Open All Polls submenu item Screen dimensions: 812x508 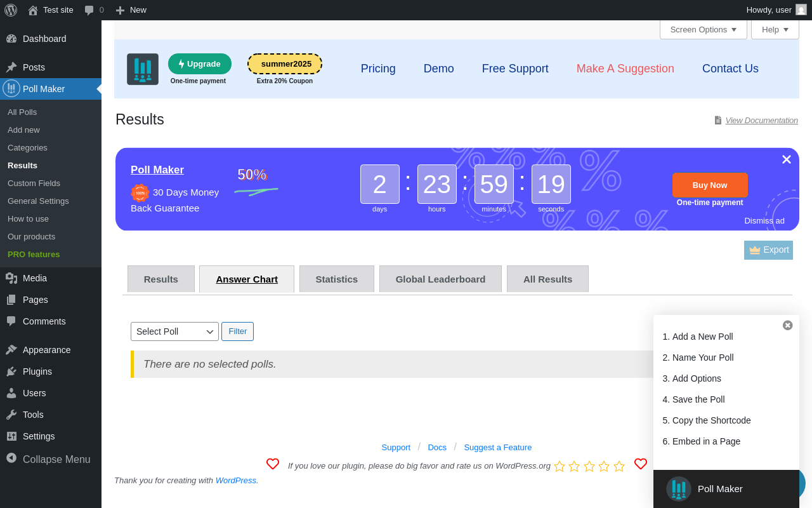pyautogui.click(x=22, y=112)
